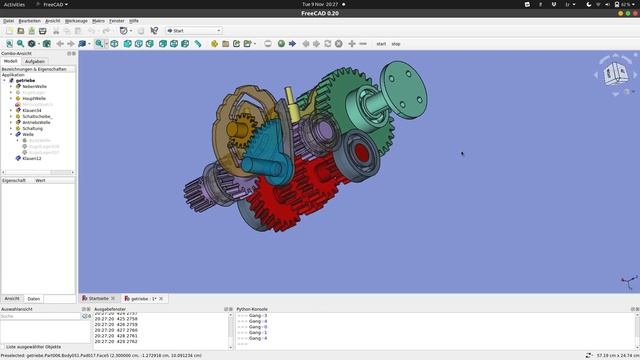Open the FreeCAD app menu in top bar
640x360 pixels.
pyautogui.click(x=52, y=4)
